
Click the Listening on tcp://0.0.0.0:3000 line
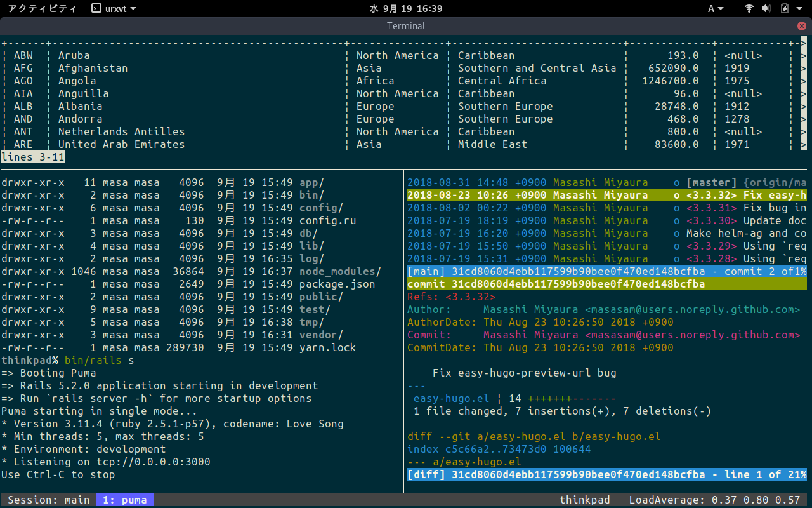[x=106, y=462]
